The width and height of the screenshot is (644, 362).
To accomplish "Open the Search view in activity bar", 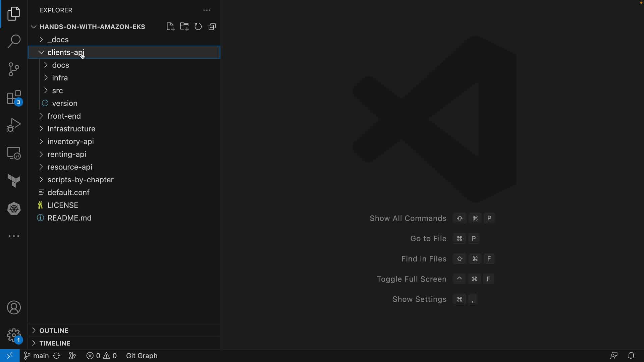I will pyautogui.click(x=14, y=42).
